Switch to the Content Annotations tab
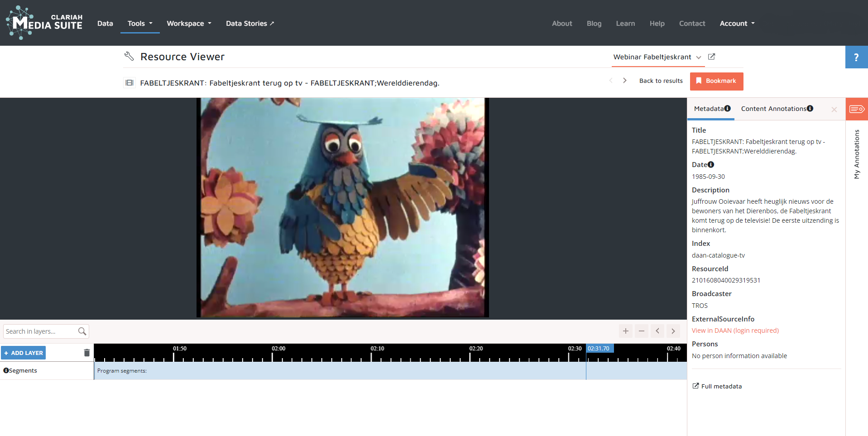The height and width of the screenshot is (436, 868). 777,109
